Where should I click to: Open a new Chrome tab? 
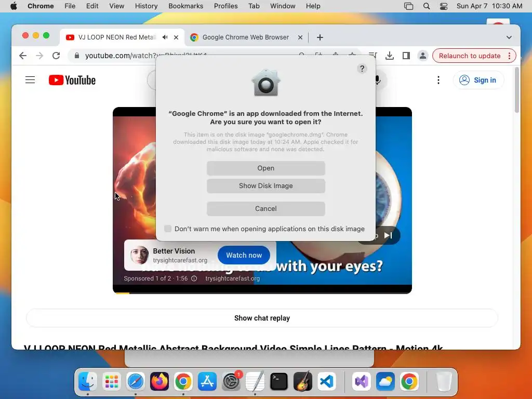(x=320, y=37)
